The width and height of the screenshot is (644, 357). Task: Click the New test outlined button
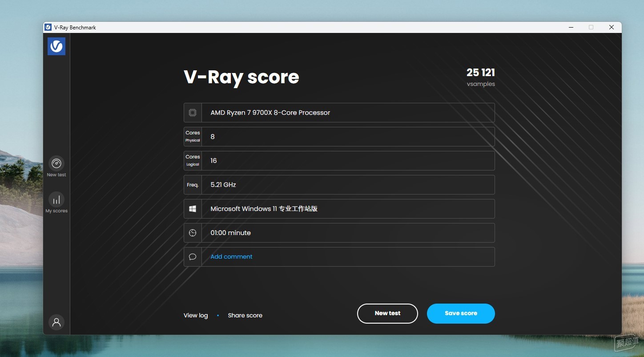387,313
